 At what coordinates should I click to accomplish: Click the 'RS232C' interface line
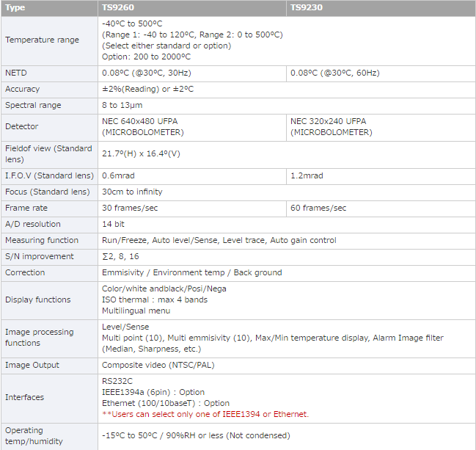coord(117,381)
